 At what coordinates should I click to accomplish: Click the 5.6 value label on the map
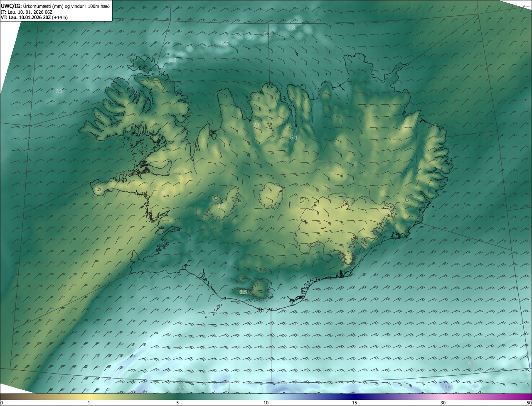[268, 34]
